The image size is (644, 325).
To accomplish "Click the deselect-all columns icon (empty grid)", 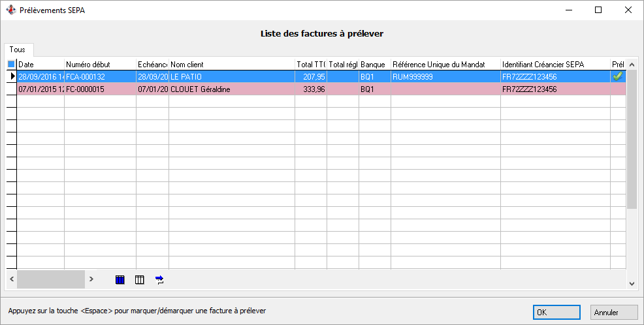I will pos(139,279).
